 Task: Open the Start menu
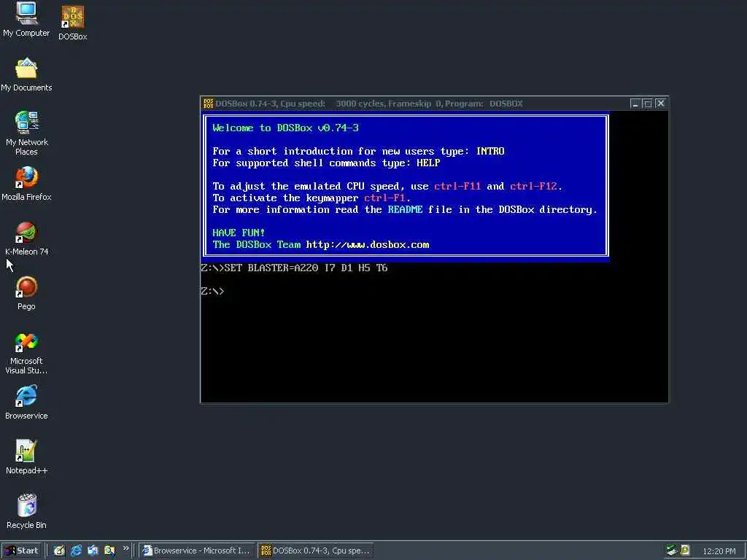(x=21, y=551)
